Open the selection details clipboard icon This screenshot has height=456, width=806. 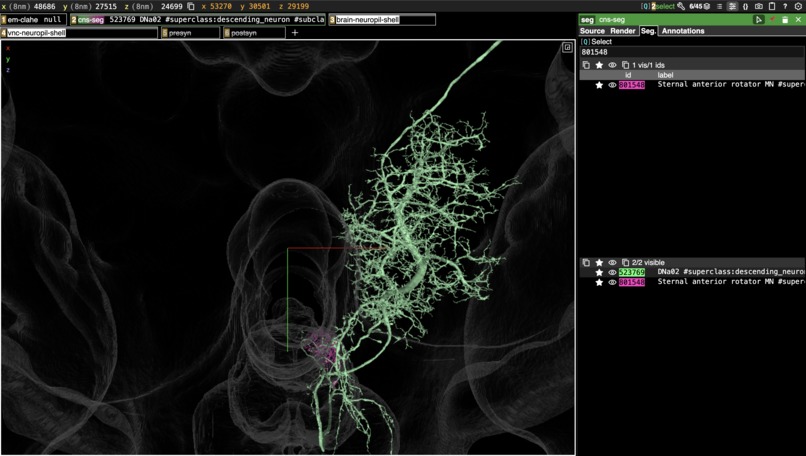pyautogui.click(x=772, y=6)
